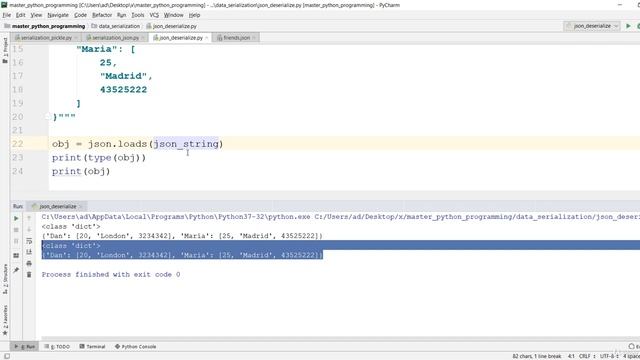Click the Stop process icon in Run panel
The width and height of the screenshot is (640, 360).
16,230
